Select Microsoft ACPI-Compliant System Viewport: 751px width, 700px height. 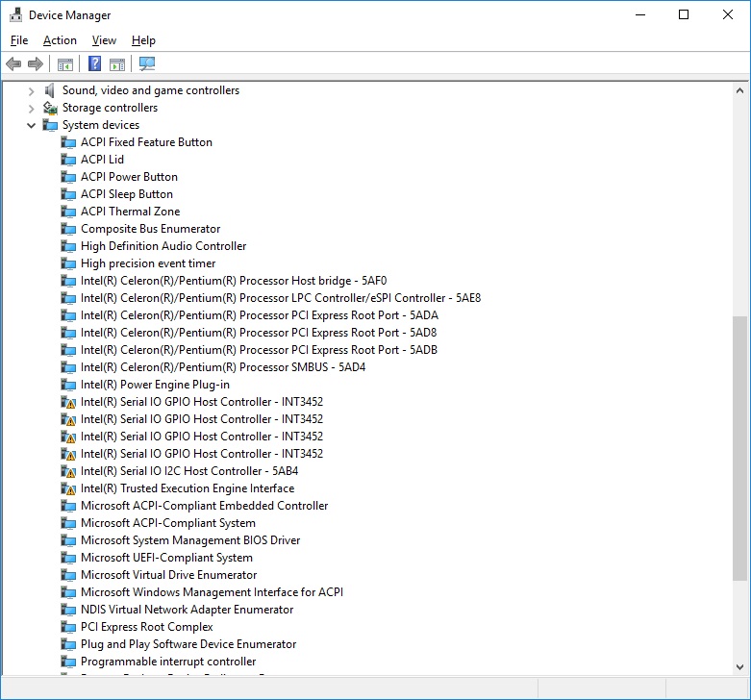[x=168, y=523]
